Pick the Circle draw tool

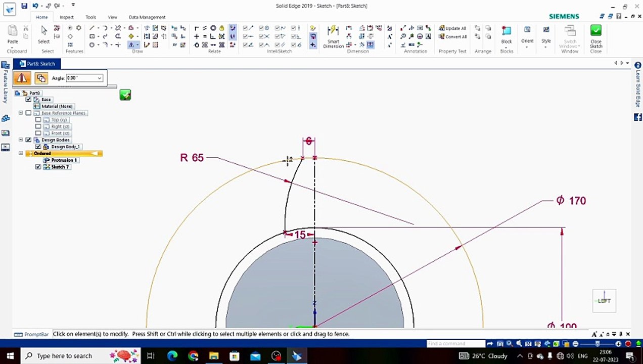pyautogui.click(x=91, y=44)
